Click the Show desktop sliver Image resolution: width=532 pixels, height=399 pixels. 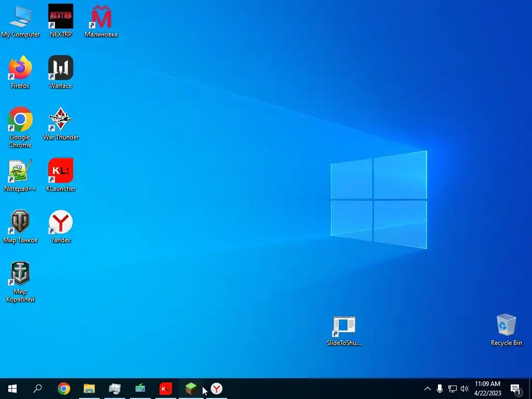coord(530,389)
